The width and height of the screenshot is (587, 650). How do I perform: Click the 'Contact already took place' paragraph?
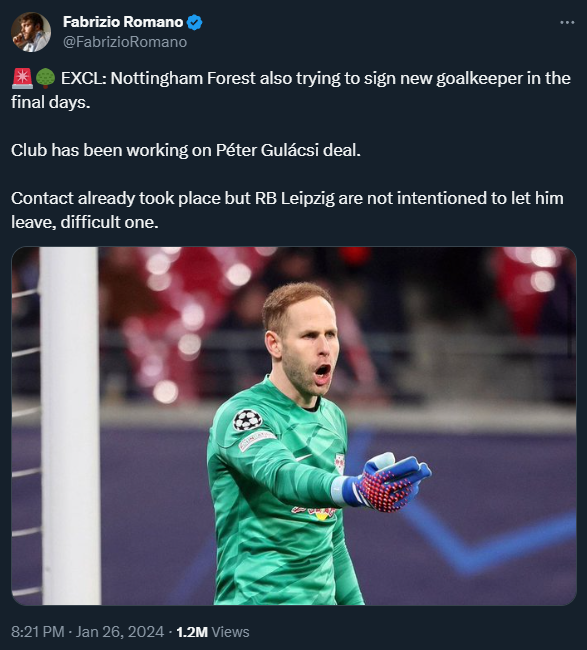coord(287,210)
